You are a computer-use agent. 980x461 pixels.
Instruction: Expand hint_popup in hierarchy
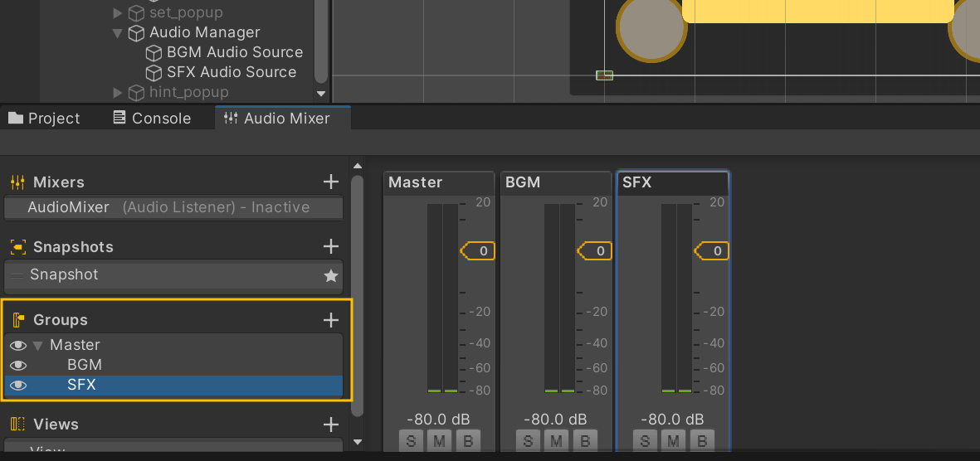pos(118,93)
